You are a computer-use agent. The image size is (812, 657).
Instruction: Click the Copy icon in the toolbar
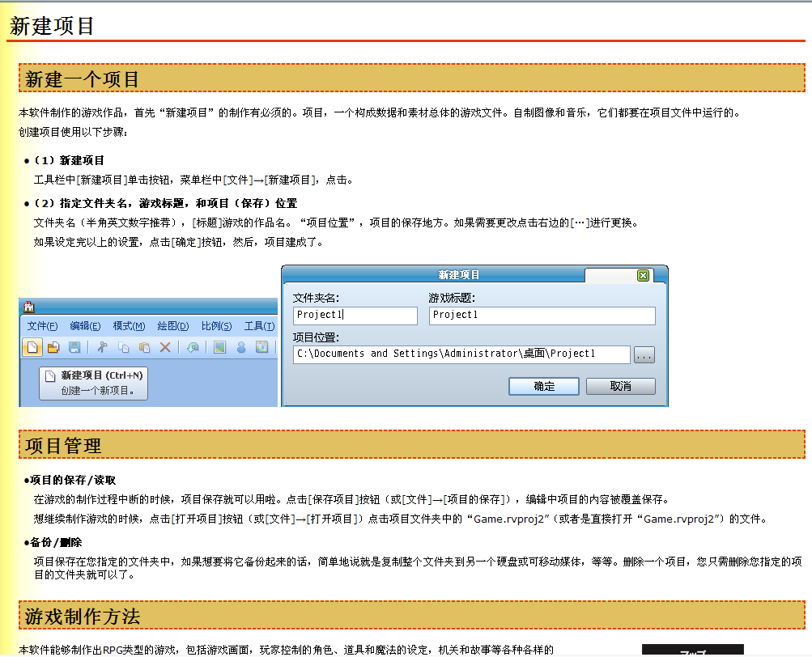pos(123,347)
